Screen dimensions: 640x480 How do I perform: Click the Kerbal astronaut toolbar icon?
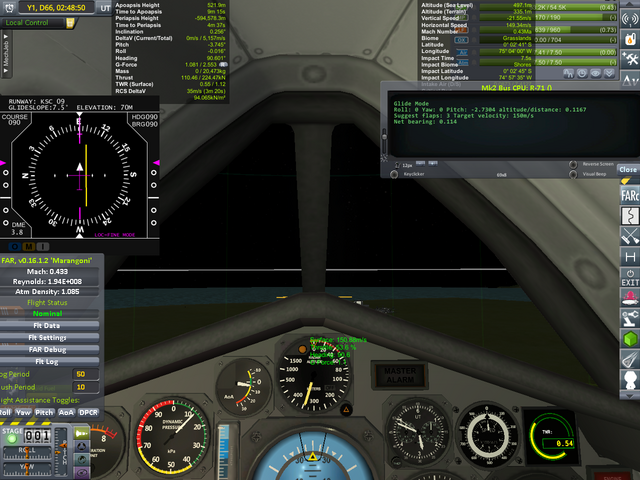[629, 380]
